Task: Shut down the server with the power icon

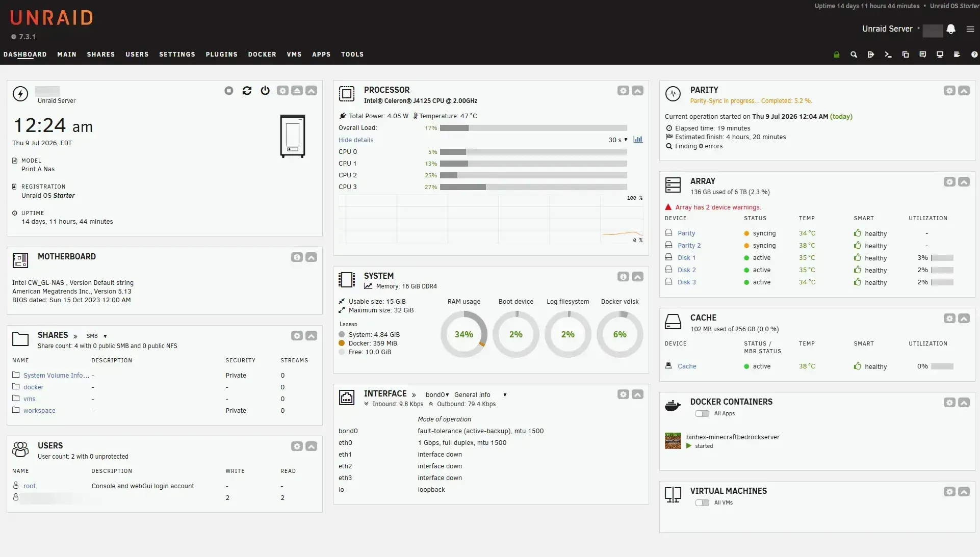Action: pos(265,91)
